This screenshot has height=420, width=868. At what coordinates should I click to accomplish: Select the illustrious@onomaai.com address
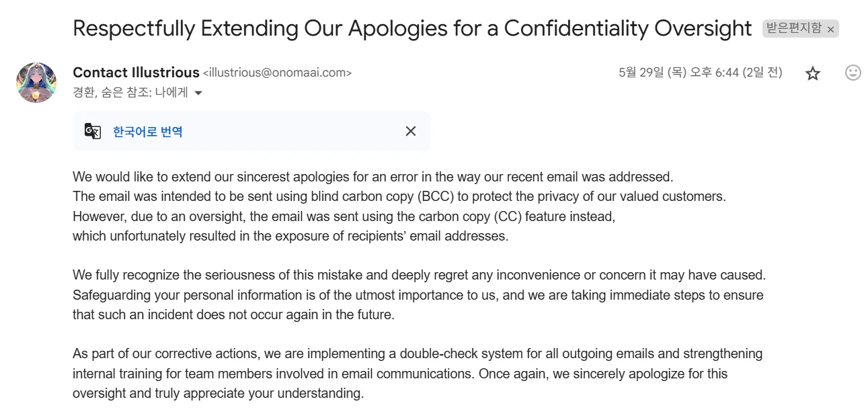tap(277, 73)
